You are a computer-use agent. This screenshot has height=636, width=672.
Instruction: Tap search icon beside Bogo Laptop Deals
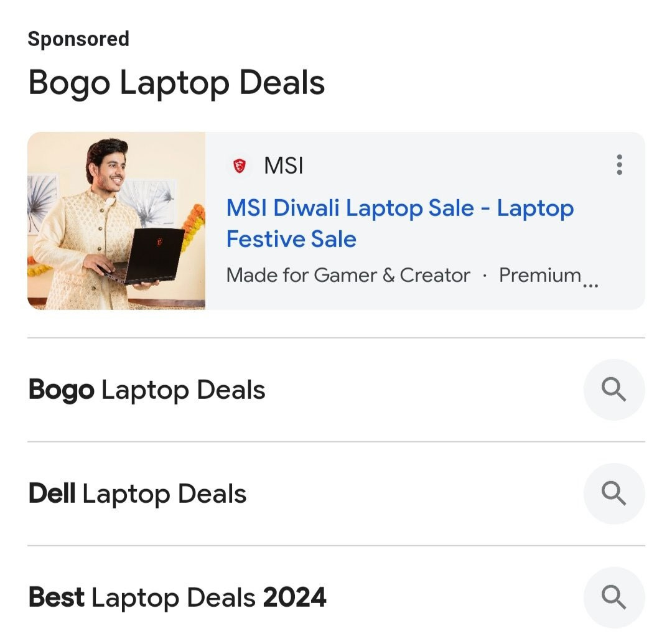point(614,390)
